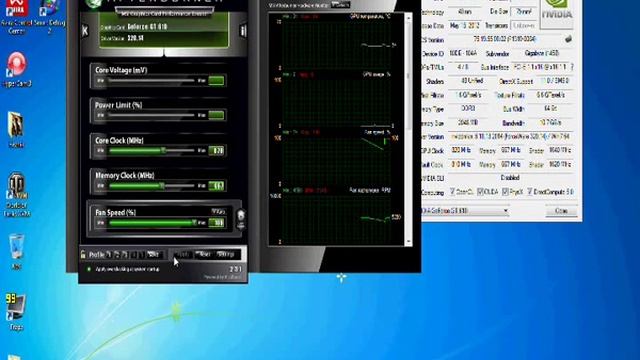Open the HyperCam 3 desktop shortcut

[x=16, y=69]
